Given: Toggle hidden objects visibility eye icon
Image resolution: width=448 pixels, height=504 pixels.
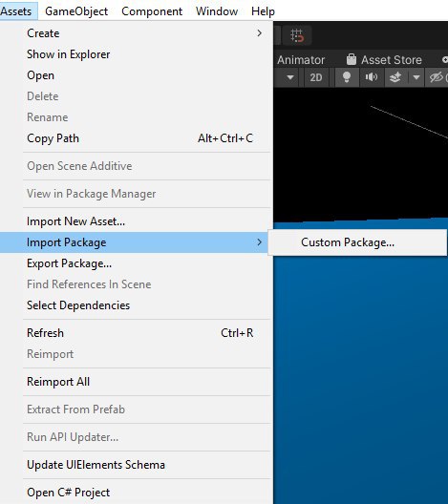Looking at the screenshot, I should coord(437,77).
